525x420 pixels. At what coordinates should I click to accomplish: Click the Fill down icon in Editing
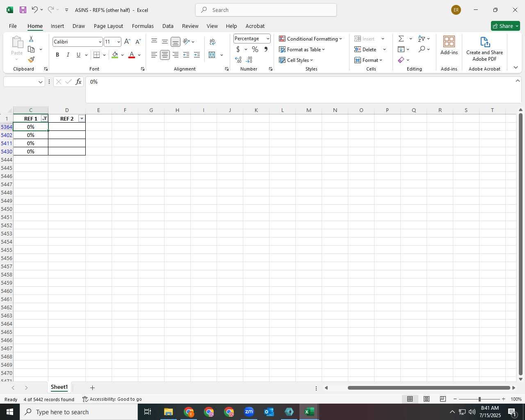click(401, 49)
